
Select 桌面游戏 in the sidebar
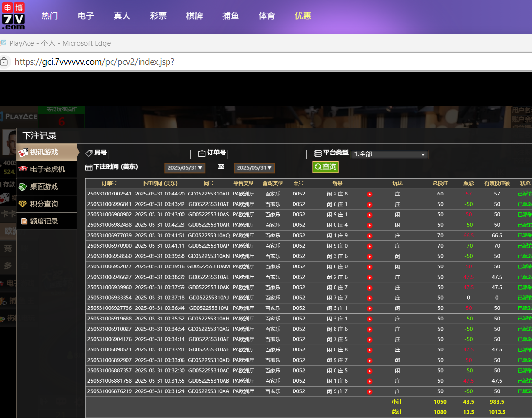click(x=47, y=187)
